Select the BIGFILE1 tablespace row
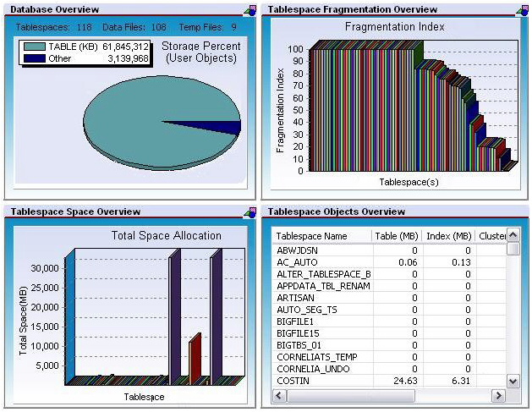Screen dimensions: 532x412 pos(390,321)
